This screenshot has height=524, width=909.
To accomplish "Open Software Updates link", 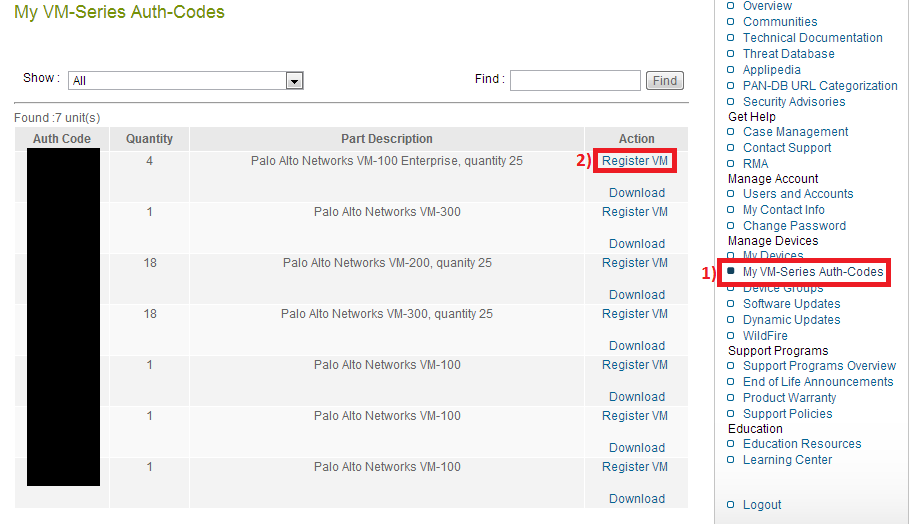I will coord(791,304).
